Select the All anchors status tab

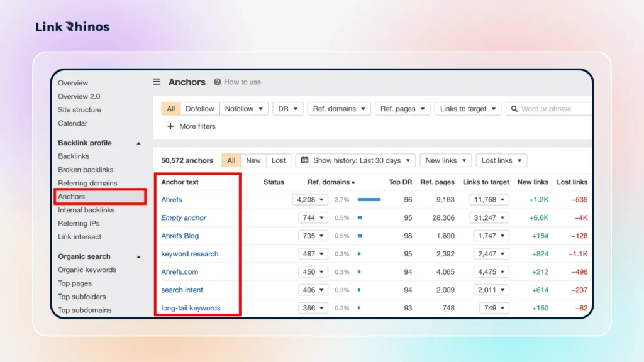[x=231, y=160]
